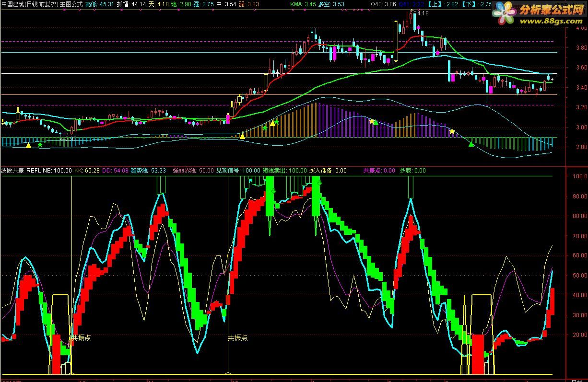The width and height of the screenshot is (588, 382).
Task: Click the 2.80 price axis label
Action: click(581, 147)
